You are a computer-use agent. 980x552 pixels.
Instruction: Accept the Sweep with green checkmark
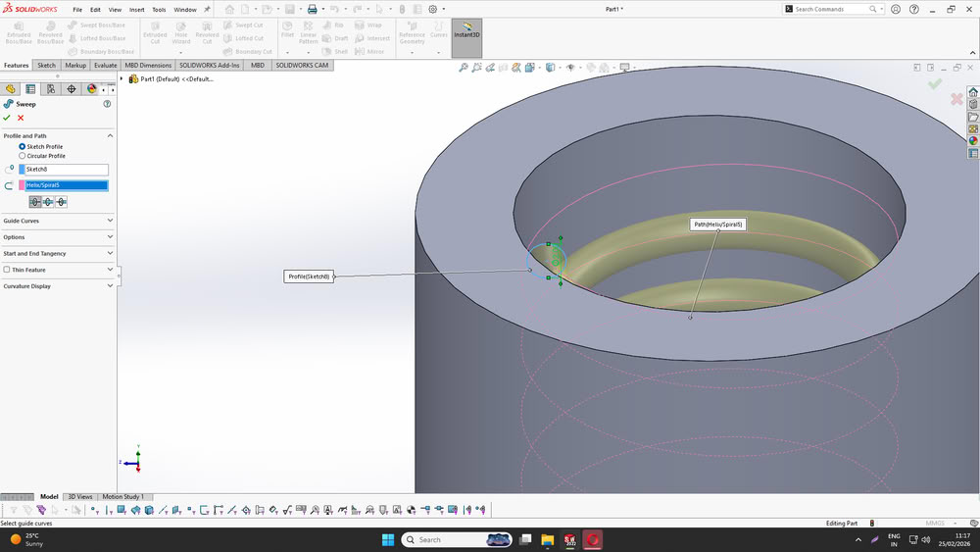click(x=7, y=118)
